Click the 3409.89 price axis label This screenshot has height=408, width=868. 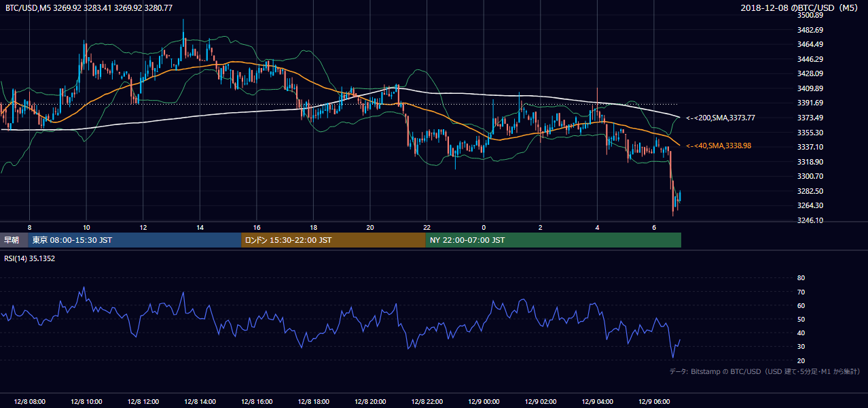coord(810,88)
